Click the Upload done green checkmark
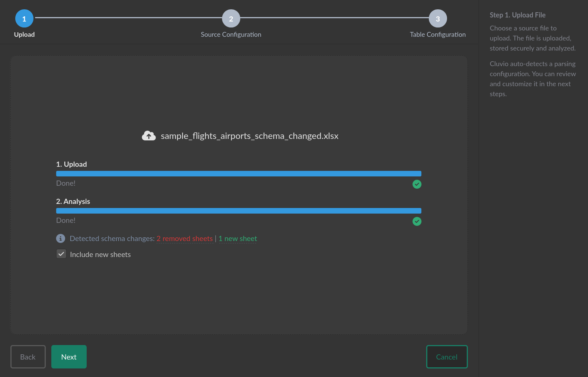 417,184
